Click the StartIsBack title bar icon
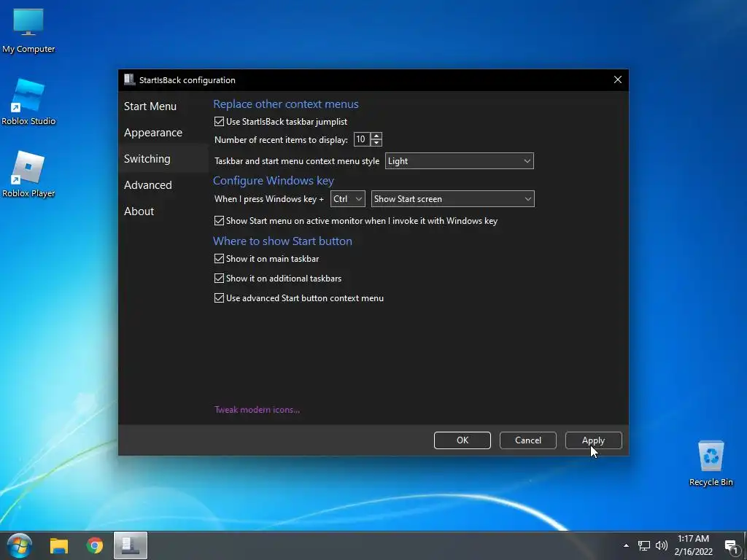The height and width of the screenshot is (560, 747). click(129, 79)
